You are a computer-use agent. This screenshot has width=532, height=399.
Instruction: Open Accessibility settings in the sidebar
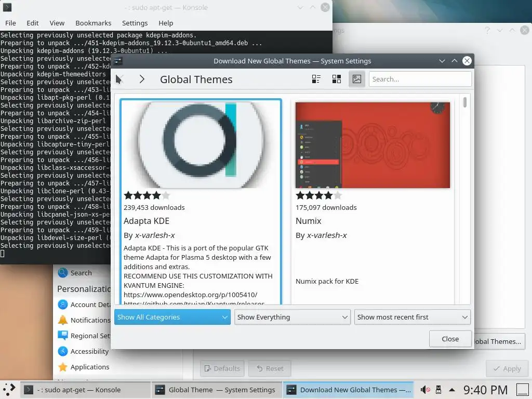pos(84,351)
